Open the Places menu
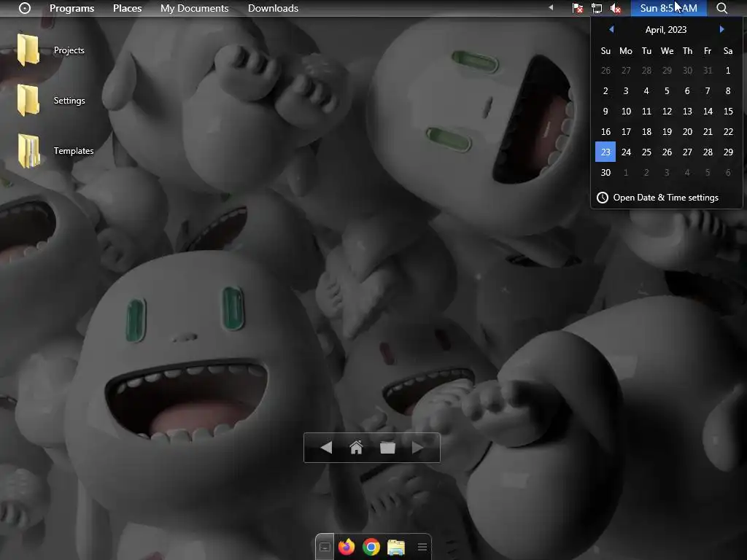 pos(127,8)
